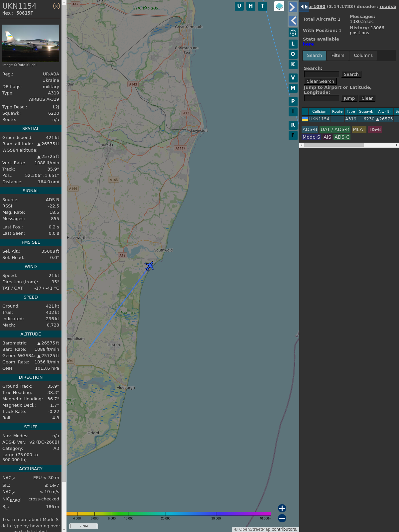Collapse sidebar with left chevron button
399x532 pixels.
(293, 21)
